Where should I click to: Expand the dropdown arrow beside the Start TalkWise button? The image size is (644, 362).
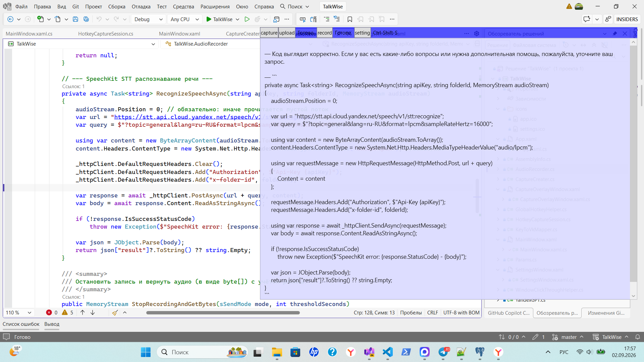237,19
